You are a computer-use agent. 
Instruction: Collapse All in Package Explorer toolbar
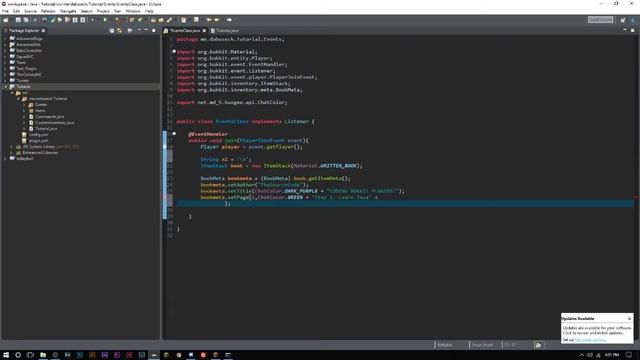[112, 31]
